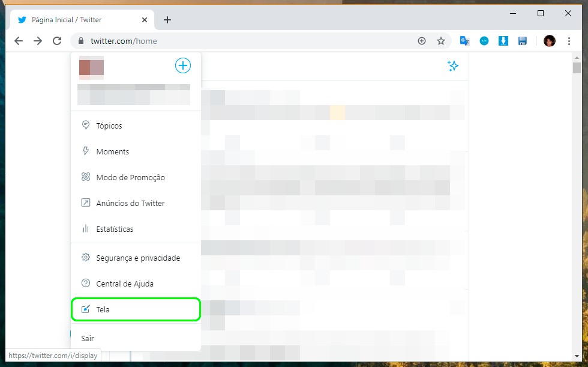Add an existing account with plus button

pyautogui.click(x=183, y=65)
